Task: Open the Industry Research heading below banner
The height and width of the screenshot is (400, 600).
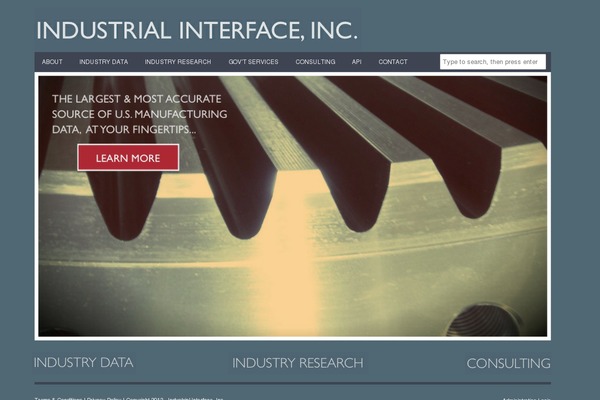Action: point(298,363)
